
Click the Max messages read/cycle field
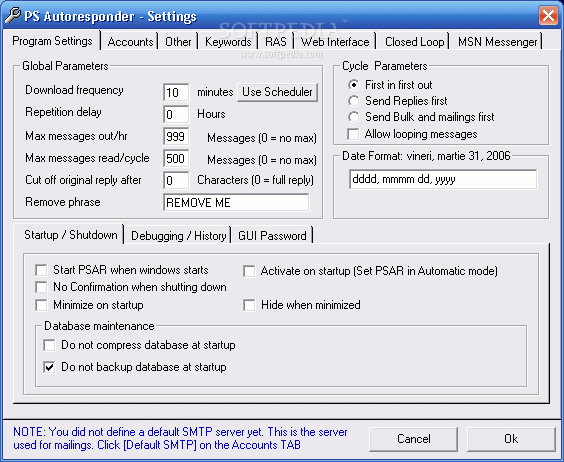pyautogui.click(x=176, y=158)
